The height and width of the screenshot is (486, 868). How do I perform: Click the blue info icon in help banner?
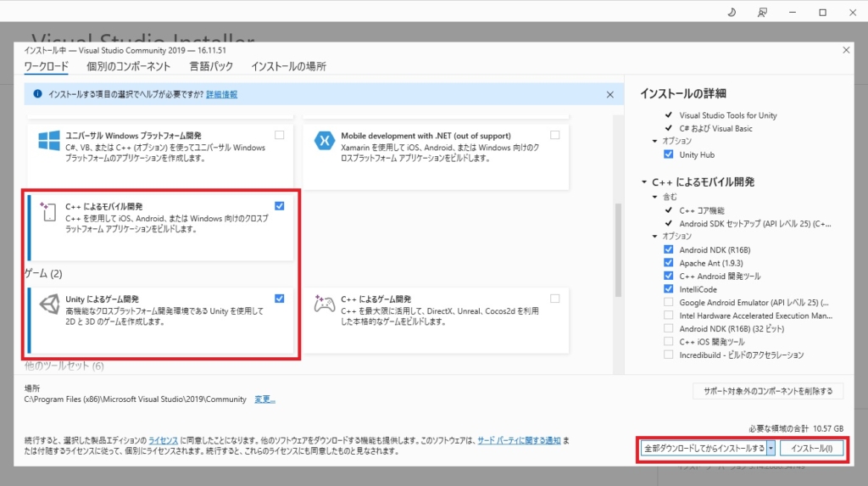pos(37,93)
